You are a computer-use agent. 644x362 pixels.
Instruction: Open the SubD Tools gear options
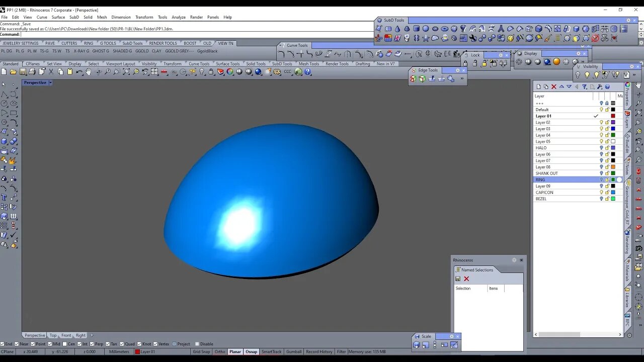628,20
